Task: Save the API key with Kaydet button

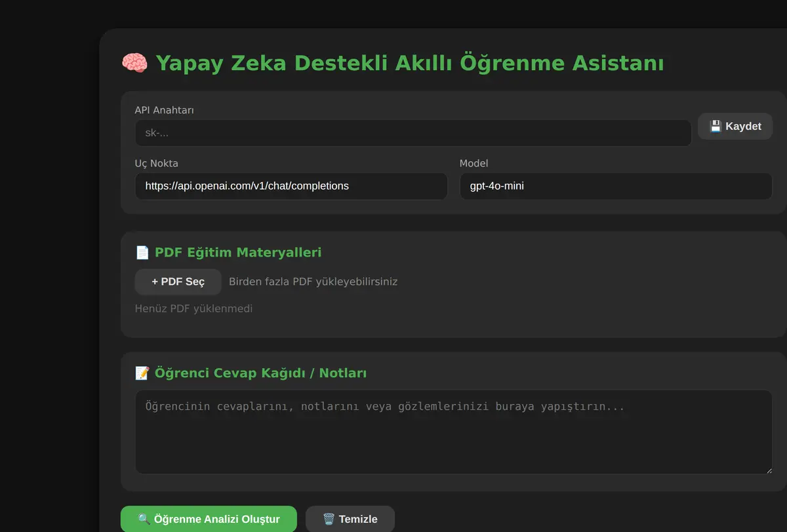Action: (735, 126)
